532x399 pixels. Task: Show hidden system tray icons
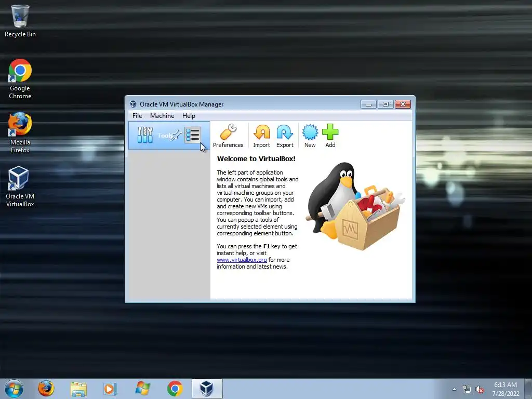[454, 389]
